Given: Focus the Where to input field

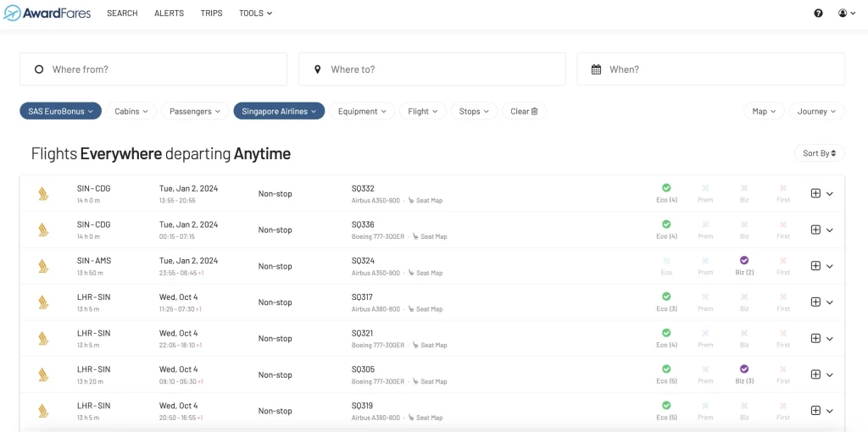Looking at the screenshot, I should pos(431,69).
